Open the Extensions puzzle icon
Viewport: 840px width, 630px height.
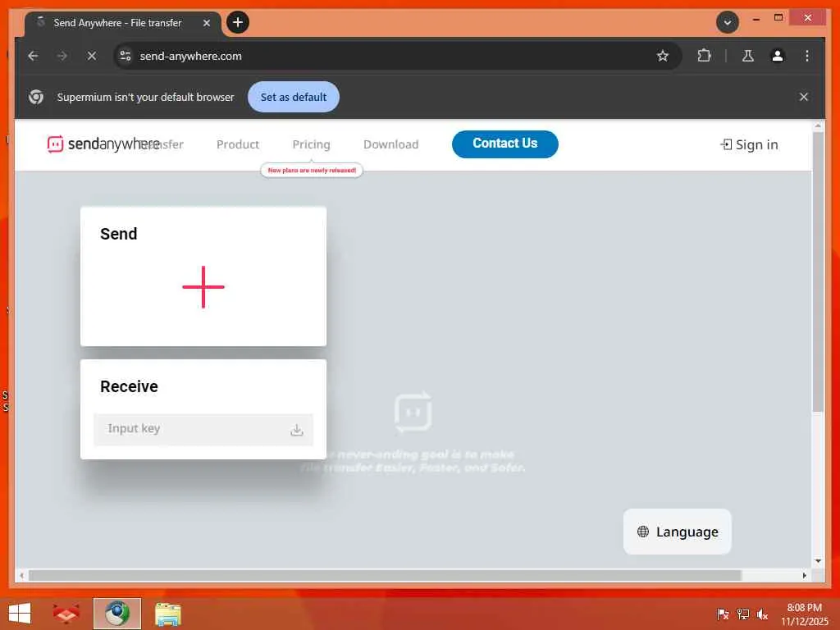pyautogui.click(x=704, y=56)
